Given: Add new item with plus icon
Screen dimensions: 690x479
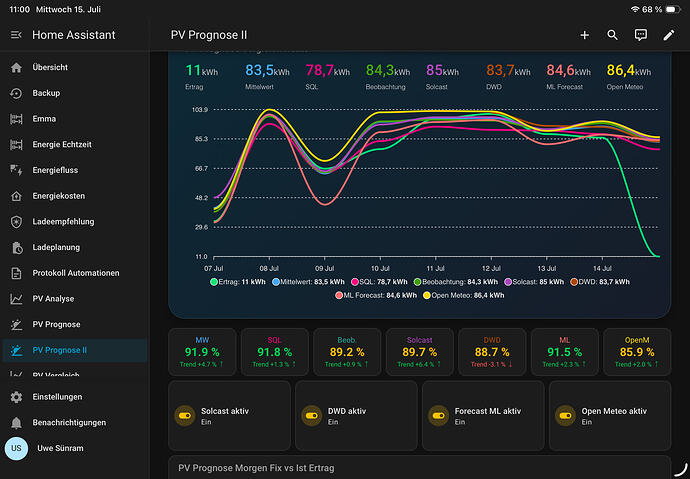Looking at the screenshot, I should pyautogui.click(x=584, y=35).
